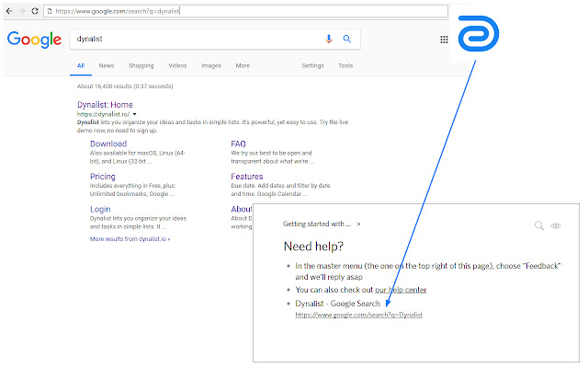
Task: Click the Google logo
Action: (x=34, y=40)
